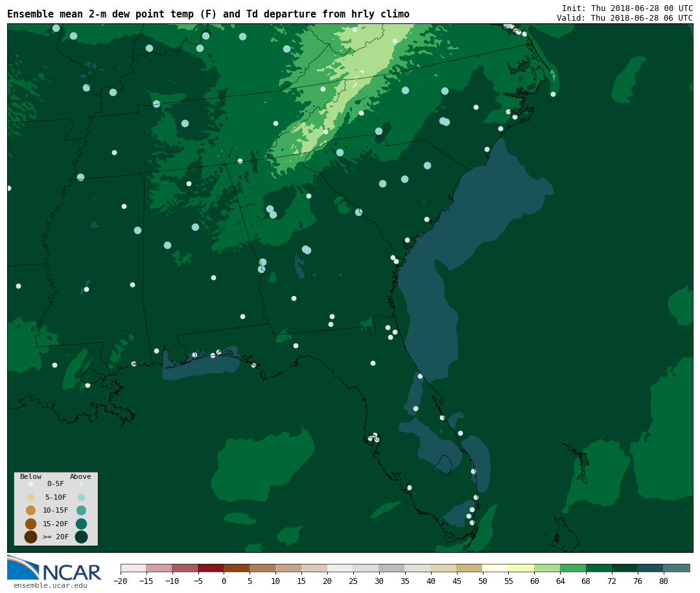The image size is (700, 593).
Task: Click the cream station dot near Louisiana coast
Action: (x=88, y=386)
